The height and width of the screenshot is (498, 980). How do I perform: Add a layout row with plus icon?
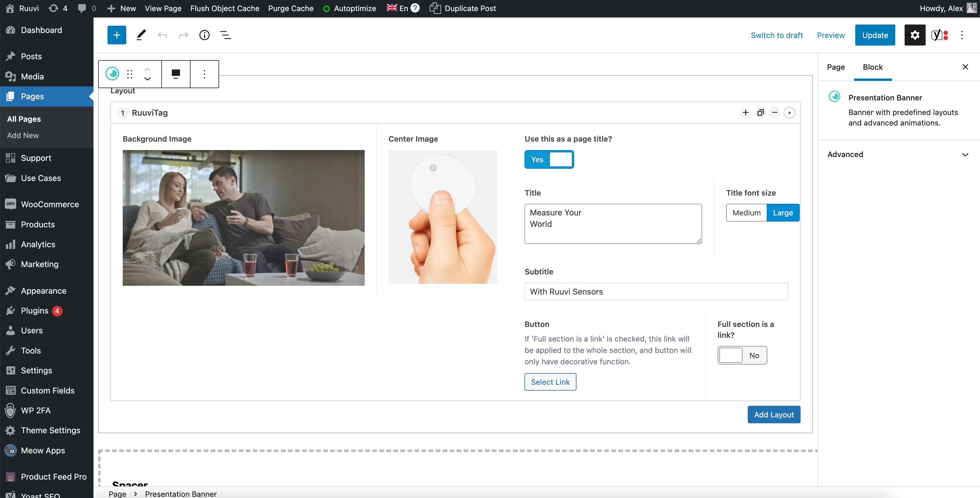pyautogui.click(x=745, y=112)
